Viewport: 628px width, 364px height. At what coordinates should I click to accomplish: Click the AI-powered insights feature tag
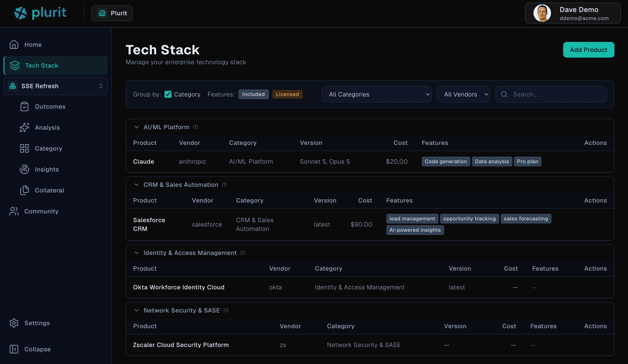coord(415,230)
